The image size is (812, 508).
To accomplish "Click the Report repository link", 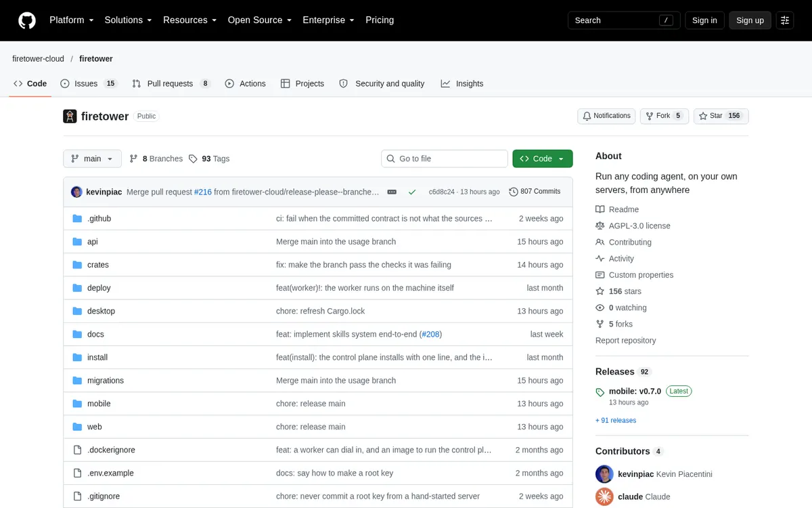I will [625, 341].
